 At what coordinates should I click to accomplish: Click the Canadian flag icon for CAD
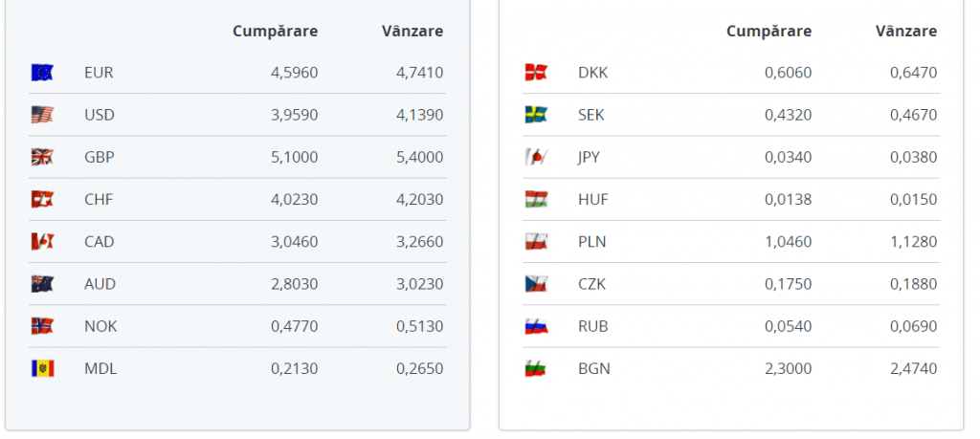[42, 242]
